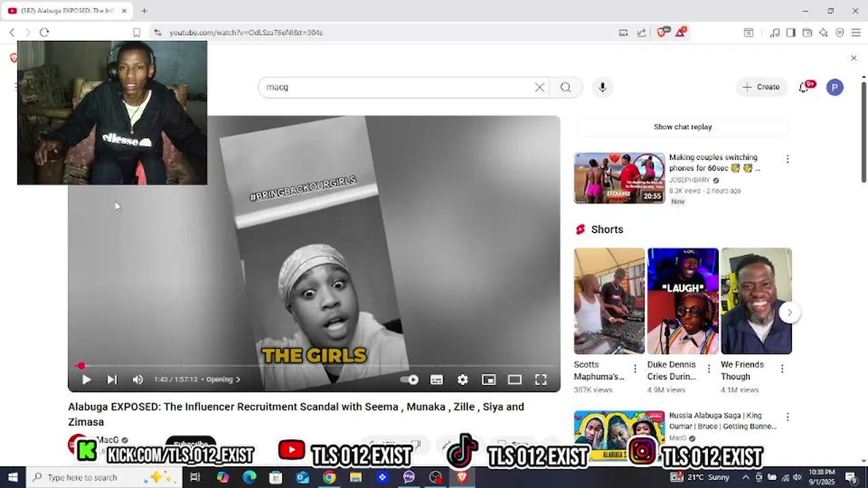Toggle the autoplay switch in player
868x488 pixels.
point(410,380)
